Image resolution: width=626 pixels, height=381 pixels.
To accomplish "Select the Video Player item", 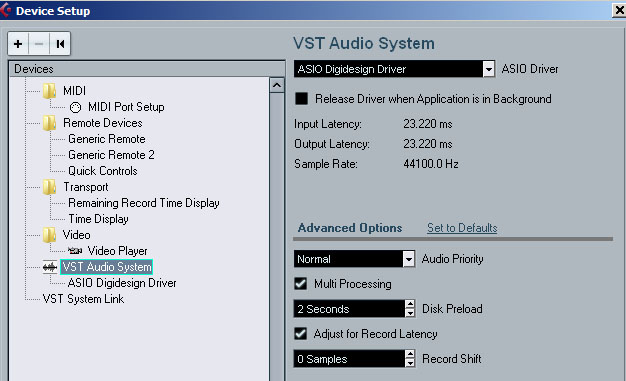I will (117, 251).
